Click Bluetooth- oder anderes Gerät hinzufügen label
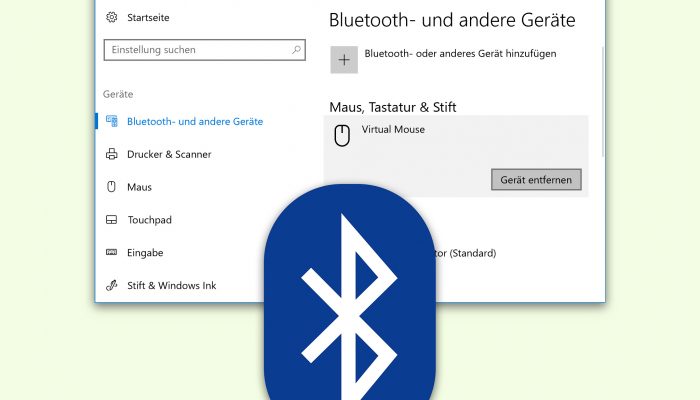This screenshot has width=700, height=400. (460, 54)
